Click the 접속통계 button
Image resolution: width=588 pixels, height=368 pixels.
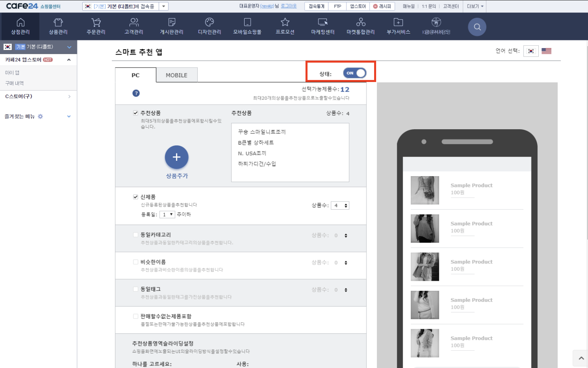click(317, 6)
